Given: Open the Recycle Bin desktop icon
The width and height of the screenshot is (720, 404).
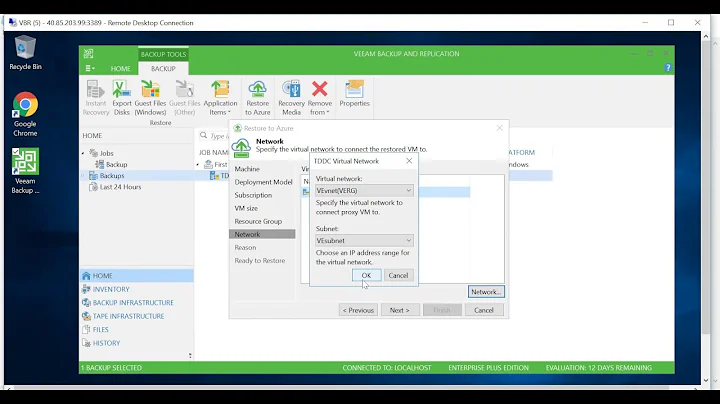Looking at the screenshot, I should coord(25,53).
